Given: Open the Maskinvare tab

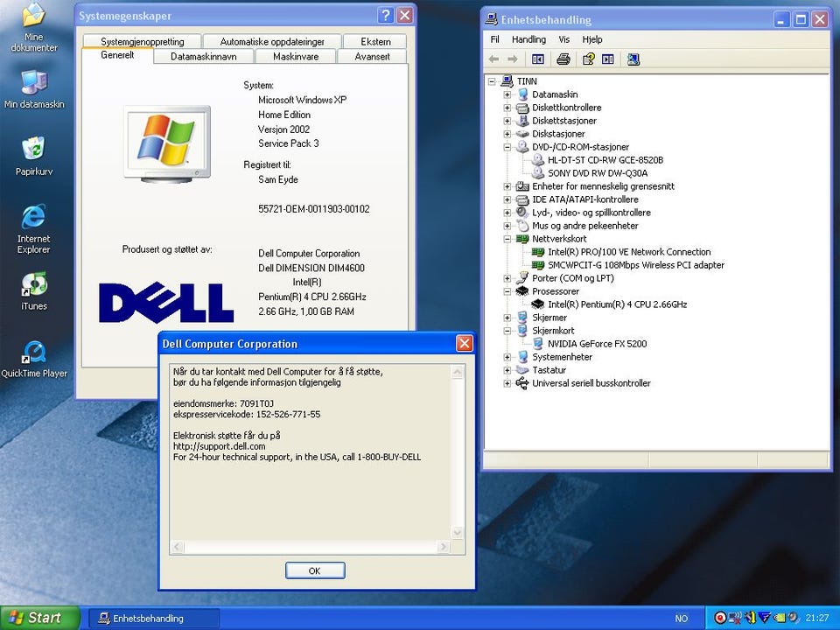Looking at the screenshot, I should (x=296, y=56).
